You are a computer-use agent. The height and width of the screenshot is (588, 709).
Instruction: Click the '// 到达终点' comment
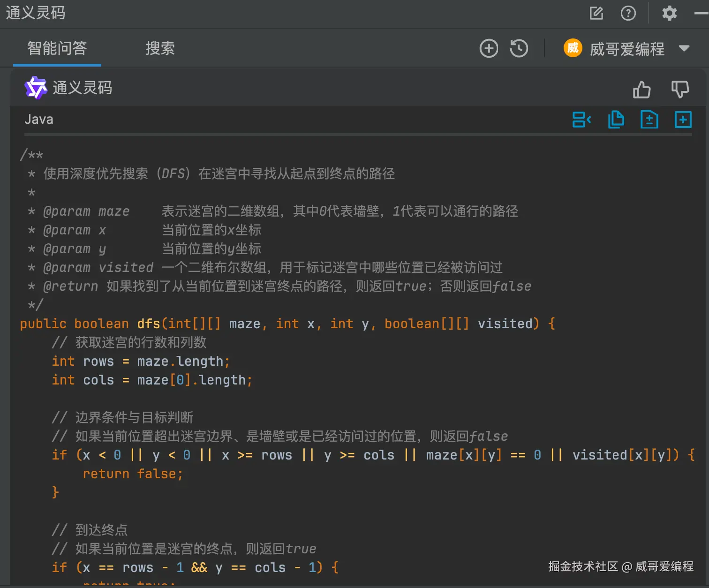90,530
